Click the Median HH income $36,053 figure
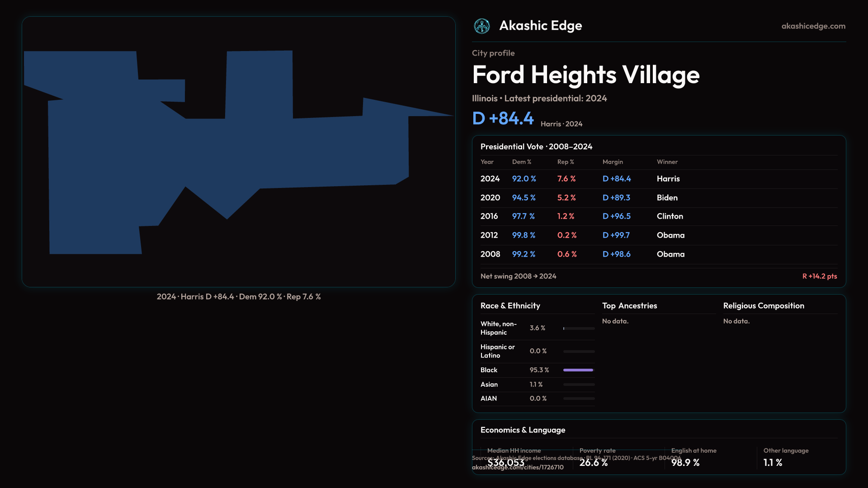The image size is (868, 488). 506,463
